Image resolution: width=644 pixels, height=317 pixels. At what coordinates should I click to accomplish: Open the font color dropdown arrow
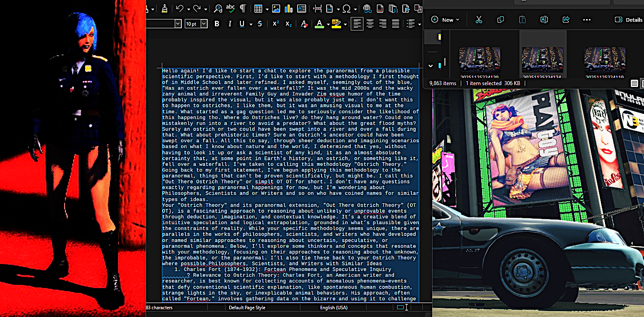point(328,24)
